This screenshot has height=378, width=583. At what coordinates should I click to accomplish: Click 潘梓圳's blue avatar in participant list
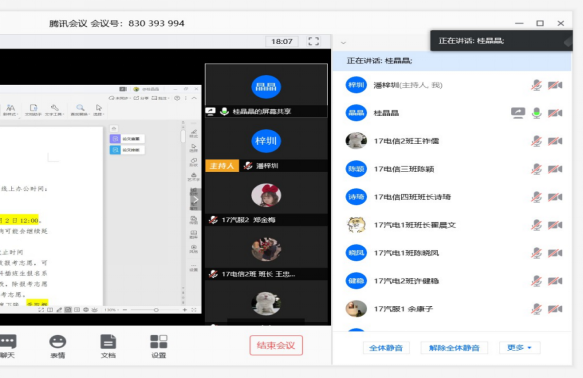pyautogui.click(x=356, y=85)
